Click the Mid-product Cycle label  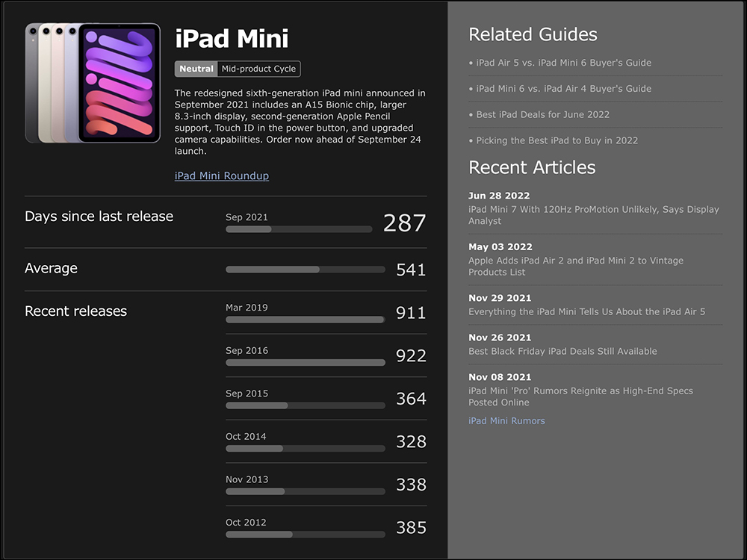[258, 69]
